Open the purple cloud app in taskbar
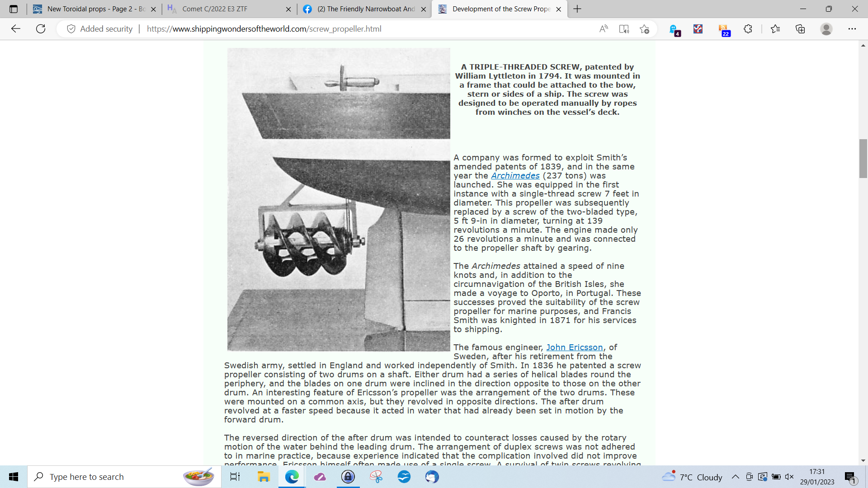Image resolution: width=868 pixels, height=488 pixels. click(320, 477)
